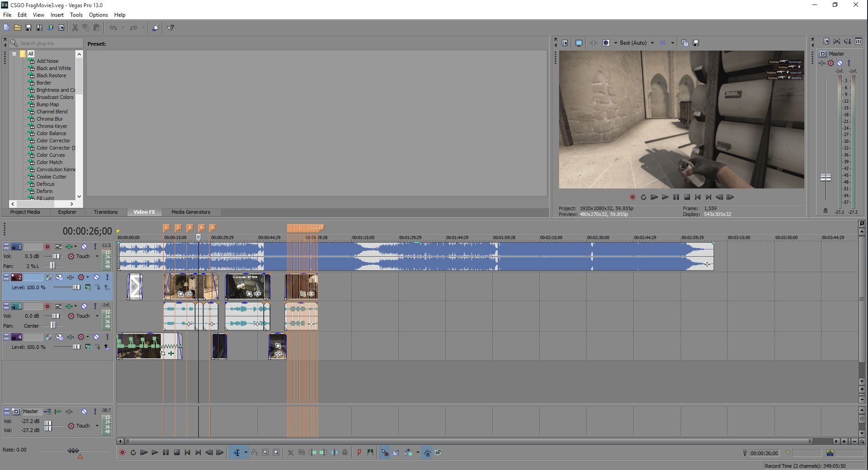Open Master bus Touch automation dropdown
The image size is (868, 470).
click(97, 426)
